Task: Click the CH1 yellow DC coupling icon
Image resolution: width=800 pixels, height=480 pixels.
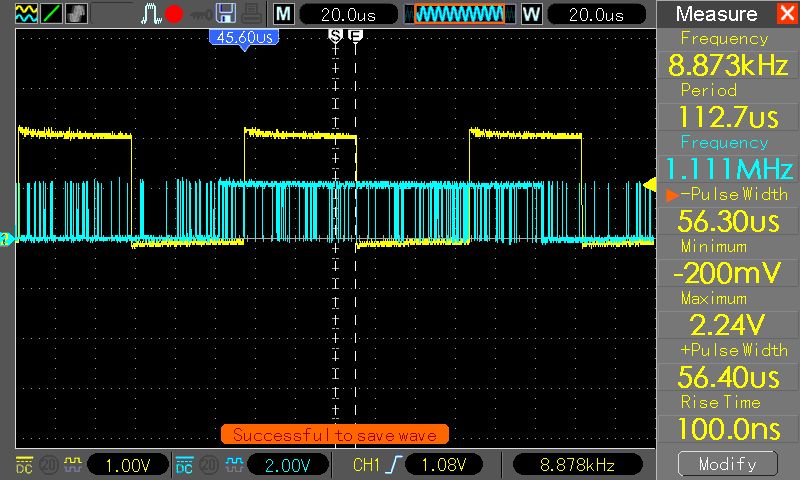Action: (25, 464)
